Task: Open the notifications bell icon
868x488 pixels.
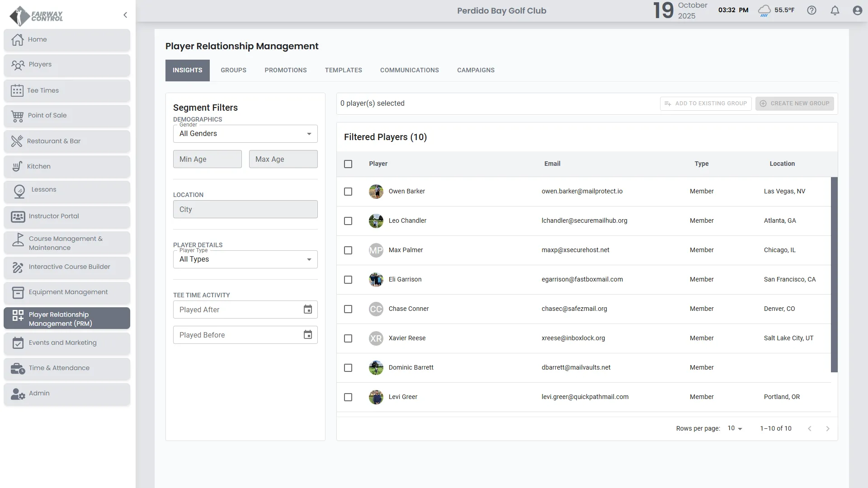Action: coord(835,10)
